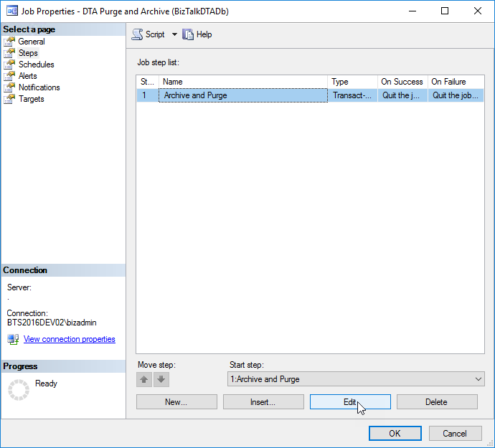Select the Steps page

pyautogui.click(x=28, y=53)
